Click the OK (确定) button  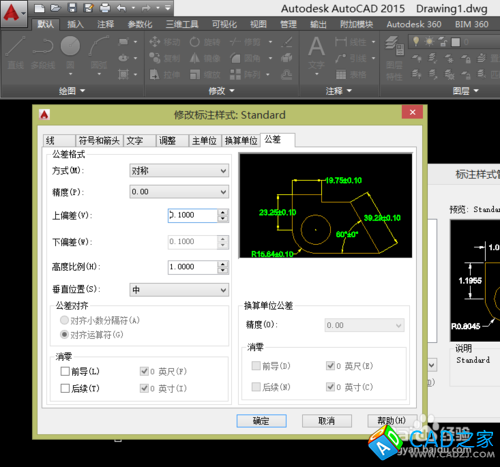click(x=261, y=421)
